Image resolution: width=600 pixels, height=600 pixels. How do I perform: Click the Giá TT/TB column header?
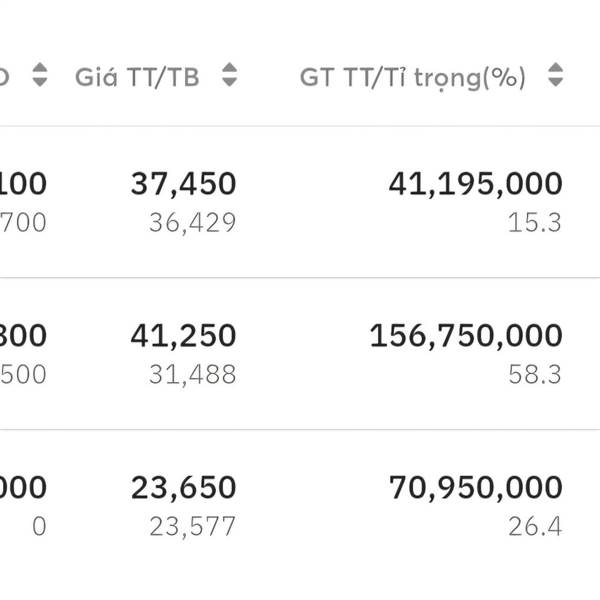point(137,77)
